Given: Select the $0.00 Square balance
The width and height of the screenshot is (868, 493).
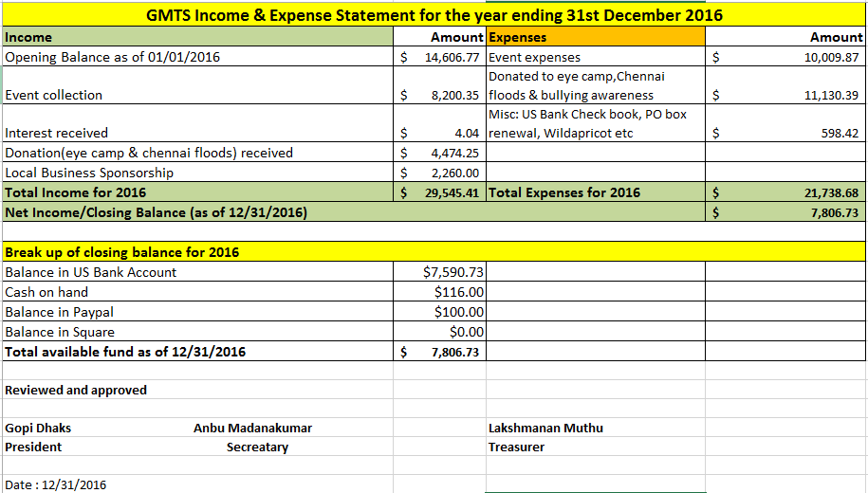Looking at the screenshot, I should click(439, 332).
